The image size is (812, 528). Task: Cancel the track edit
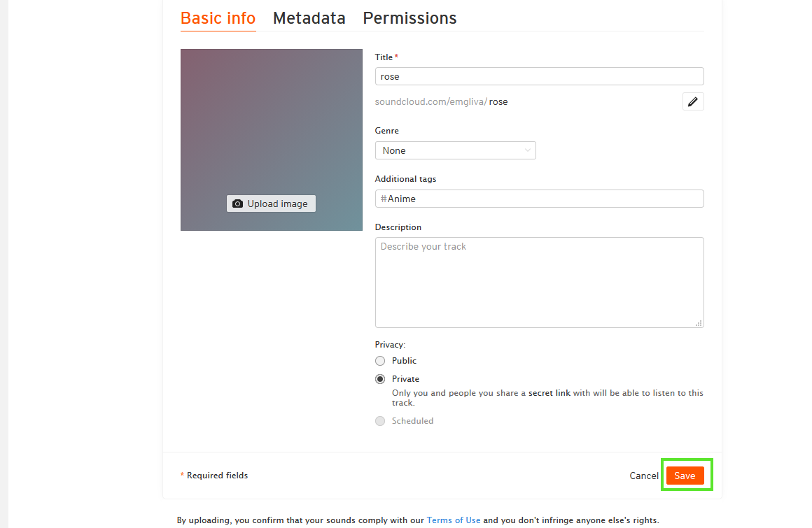pyautogui.click(x=643, y=476)
